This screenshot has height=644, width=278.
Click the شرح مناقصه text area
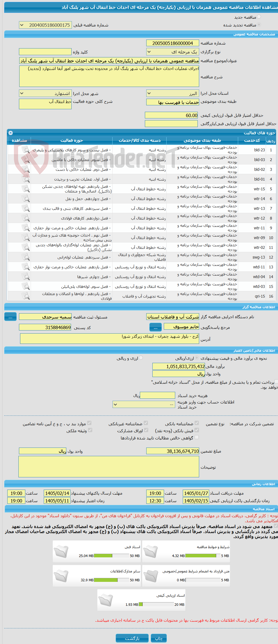pyautogui.click(x=109, y=76)
